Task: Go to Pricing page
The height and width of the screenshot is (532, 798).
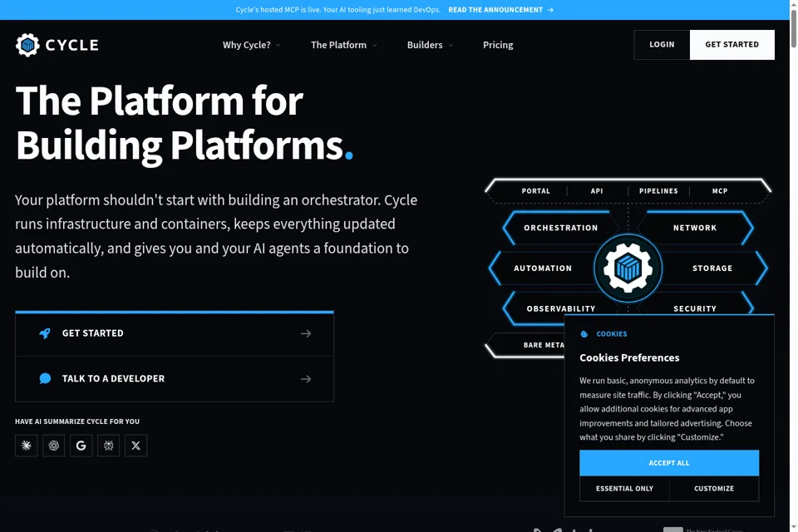Action: 498,45
